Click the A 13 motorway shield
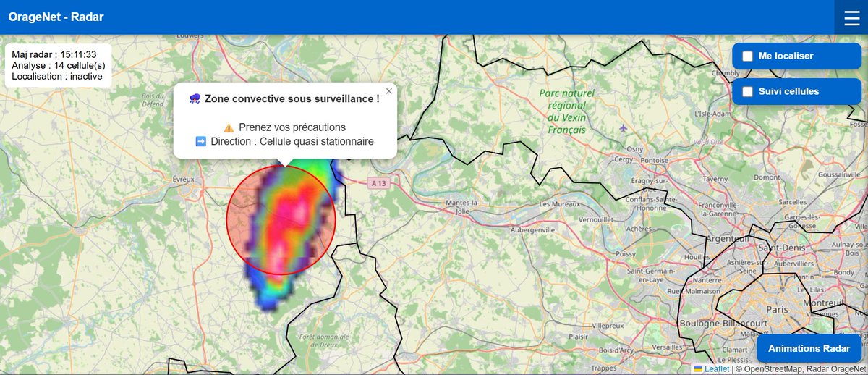This screenshot has height=375, width=868. pos(379,184)
